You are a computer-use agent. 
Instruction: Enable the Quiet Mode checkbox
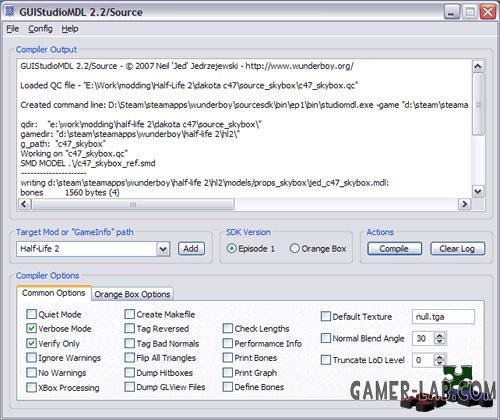point(31,314)
